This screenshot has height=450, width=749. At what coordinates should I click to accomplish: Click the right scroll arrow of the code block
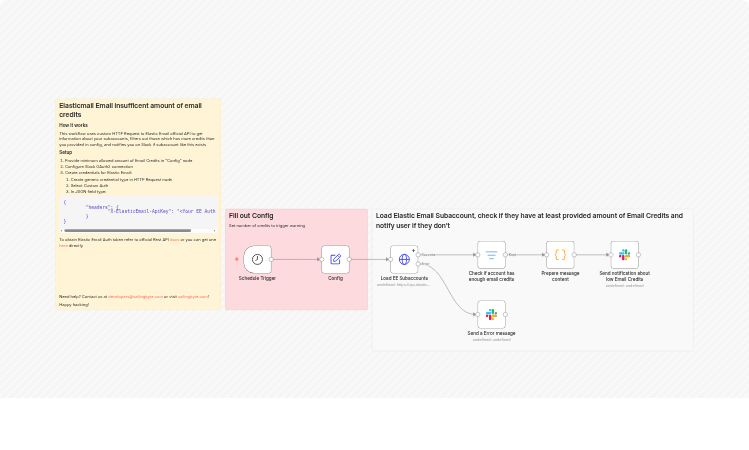pos(214,231)
